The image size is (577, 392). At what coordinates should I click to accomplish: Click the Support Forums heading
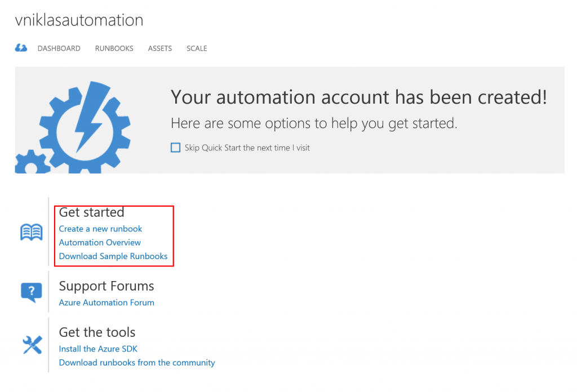point(106,286)
